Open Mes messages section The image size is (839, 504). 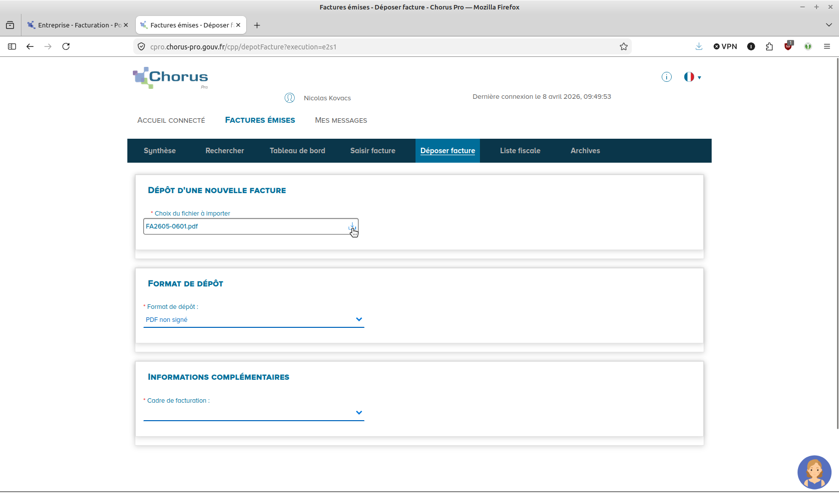(341, 120)
